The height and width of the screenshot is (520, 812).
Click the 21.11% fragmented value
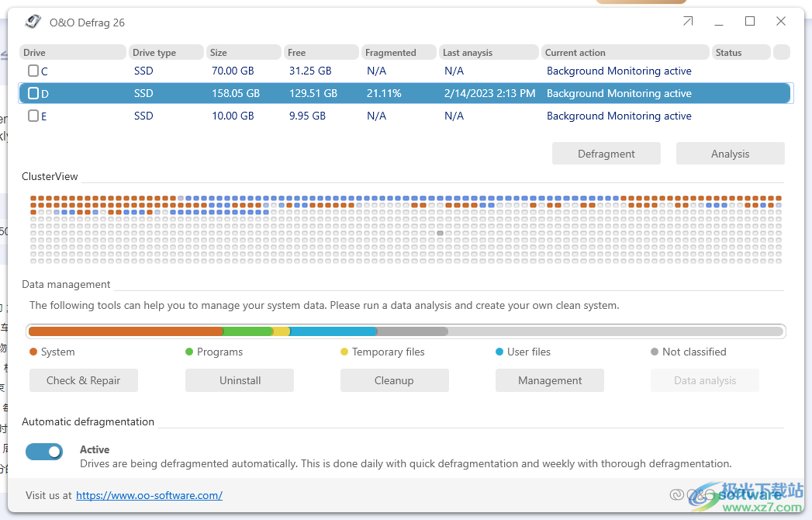[384, 93]
